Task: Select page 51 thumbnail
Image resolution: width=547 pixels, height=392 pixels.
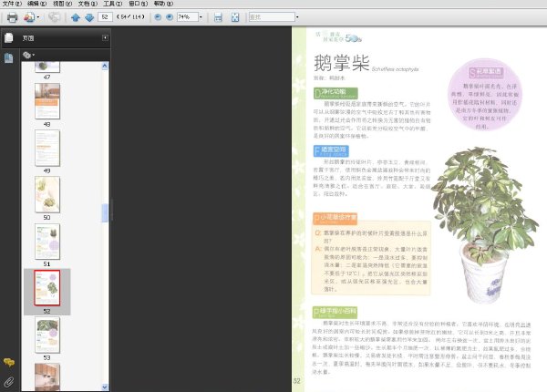Action: (x=47, y=242)
